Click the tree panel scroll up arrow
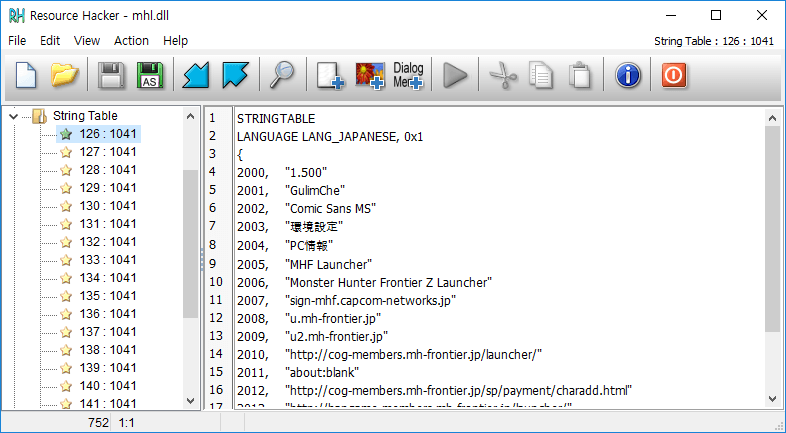 pyautogui.click(x=190, y=116)
